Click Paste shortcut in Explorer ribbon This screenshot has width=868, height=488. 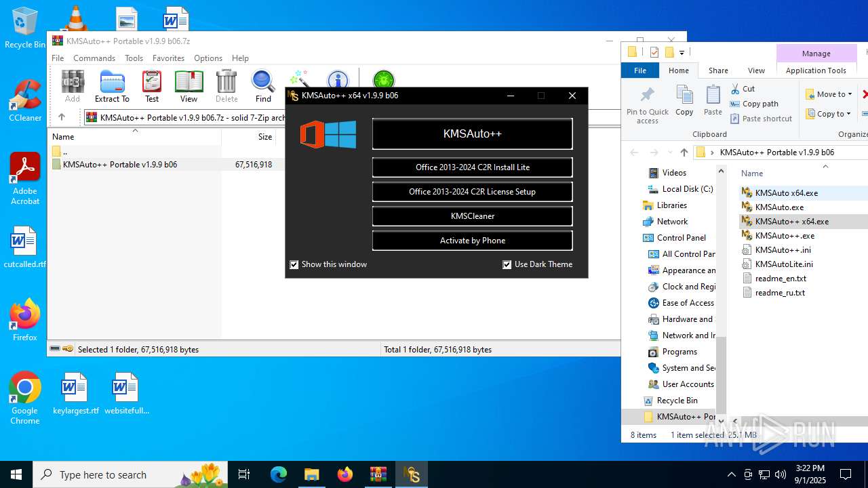click(x=761, y=119)
